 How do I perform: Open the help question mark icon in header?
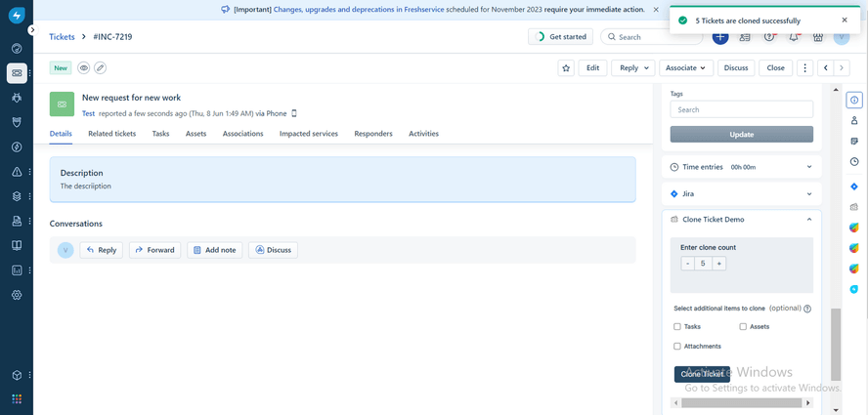[x=769, y=37]
